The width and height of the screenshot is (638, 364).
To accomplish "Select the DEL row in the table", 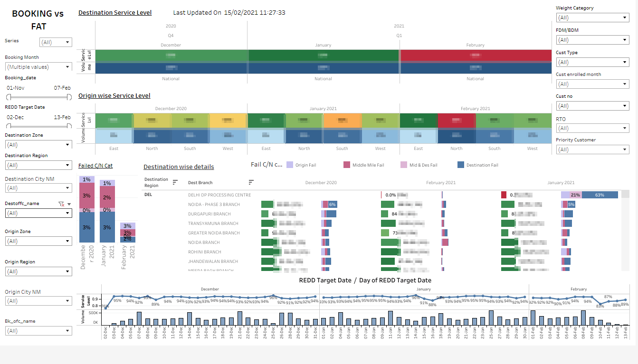I will point(148,195).
